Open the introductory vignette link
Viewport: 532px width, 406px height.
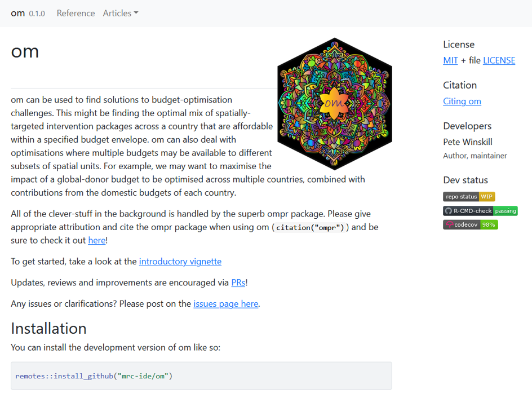tap(180, 262)
